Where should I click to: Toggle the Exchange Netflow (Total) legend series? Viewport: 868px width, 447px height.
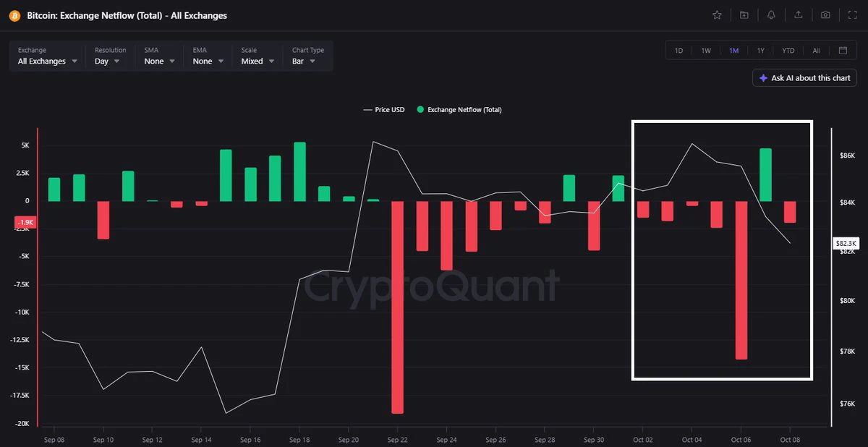(459, 110)
